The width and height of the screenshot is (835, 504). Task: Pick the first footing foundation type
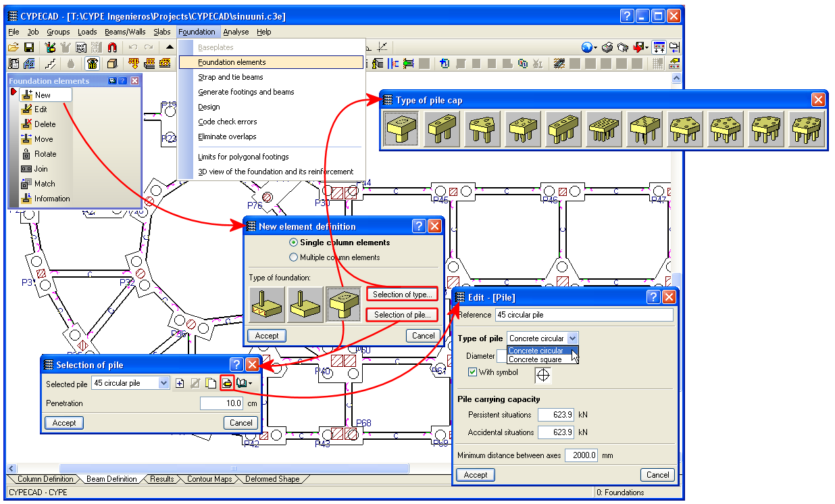[266, 305]
